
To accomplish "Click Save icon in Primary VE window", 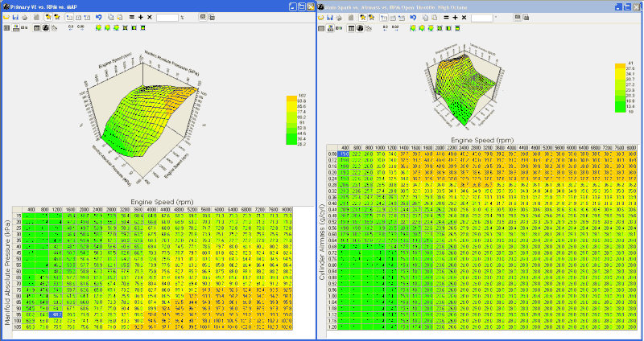I will [16, 17].
